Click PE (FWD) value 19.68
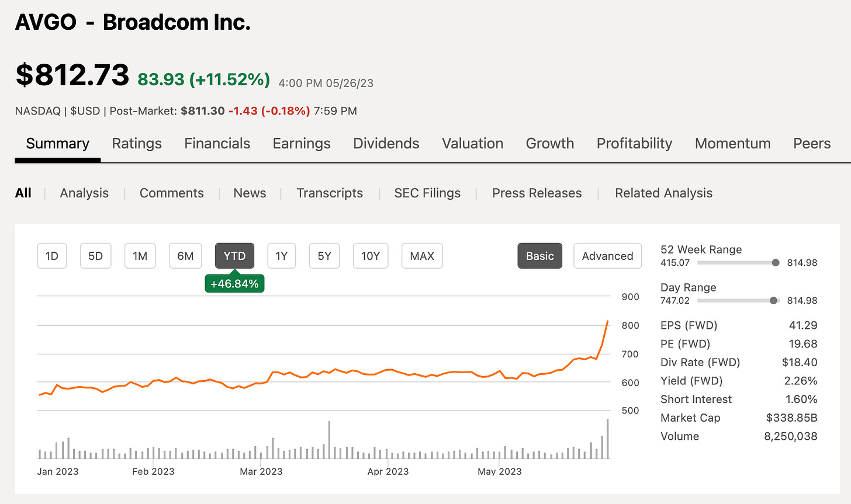The width and height of the screenshot is (851, 504). (803, 344)
